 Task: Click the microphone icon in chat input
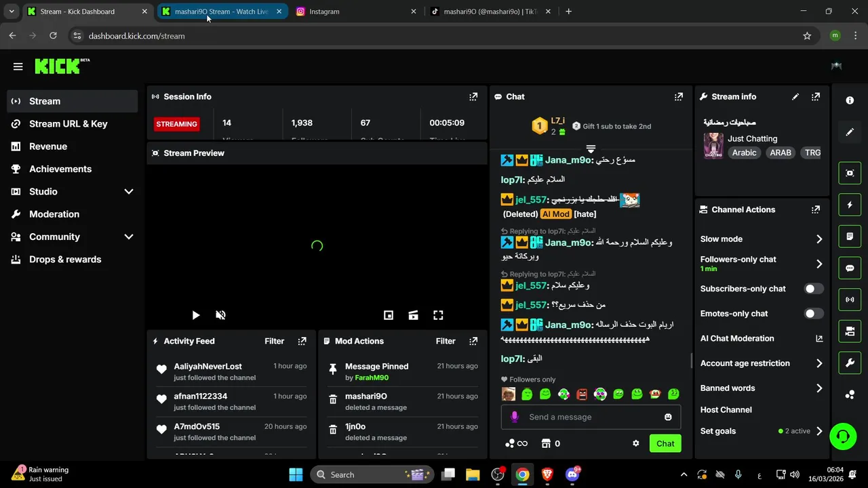(x=514, y=417)
